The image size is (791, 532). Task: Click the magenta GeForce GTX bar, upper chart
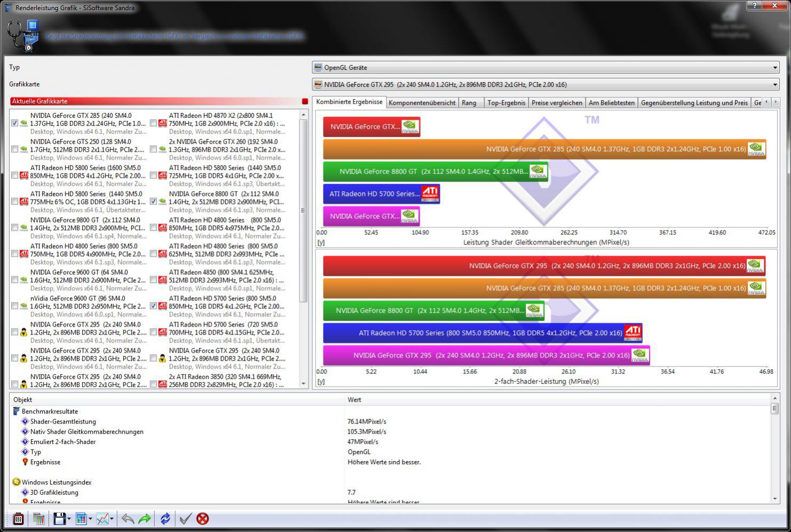point(371,216)
